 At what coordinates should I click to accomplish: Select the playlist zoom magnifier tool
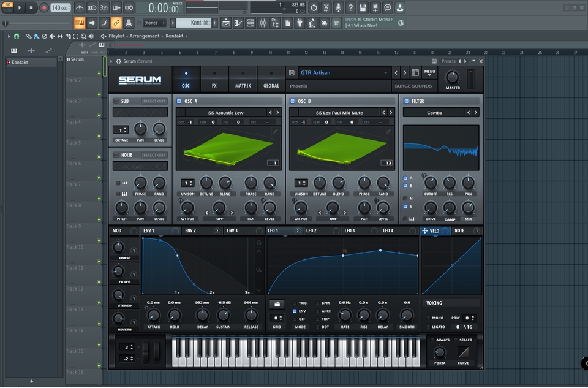click(83, 36)
